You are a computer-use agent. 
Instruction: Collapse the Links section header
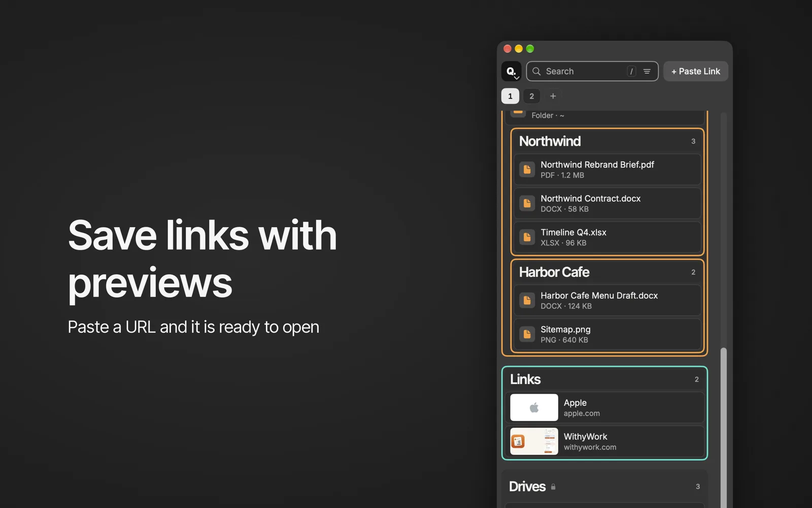(x=604, y=379)
